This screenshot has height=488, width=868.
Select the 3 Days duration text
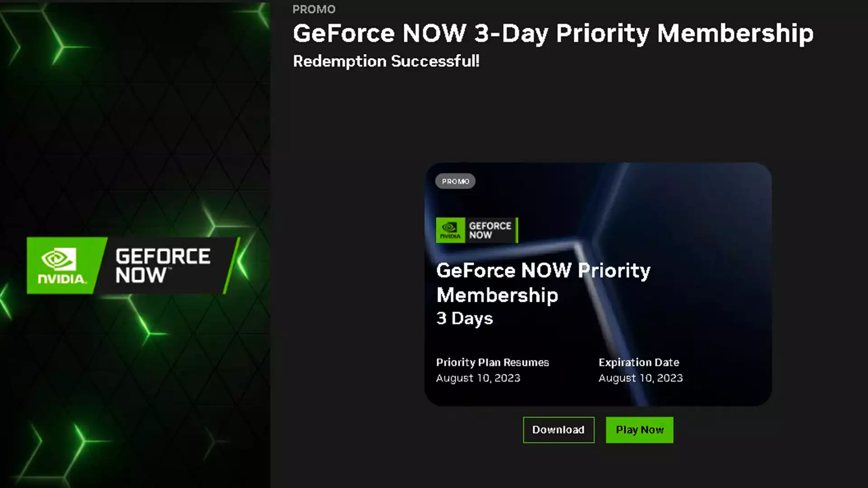(x=464, y=319)
